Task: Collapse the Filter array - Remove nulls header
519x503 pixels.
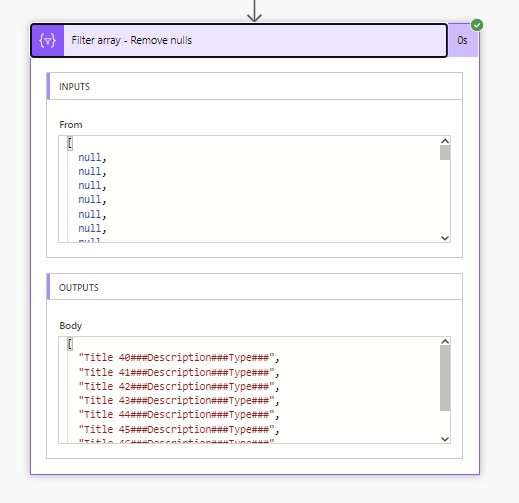Action: (239, 41)
